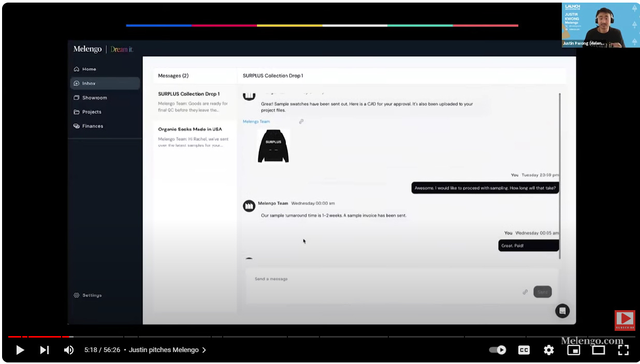Click the Melengo Team avatar on Wednesday message
This screenshot has width=640, height=364.
[x=249, y=206]
